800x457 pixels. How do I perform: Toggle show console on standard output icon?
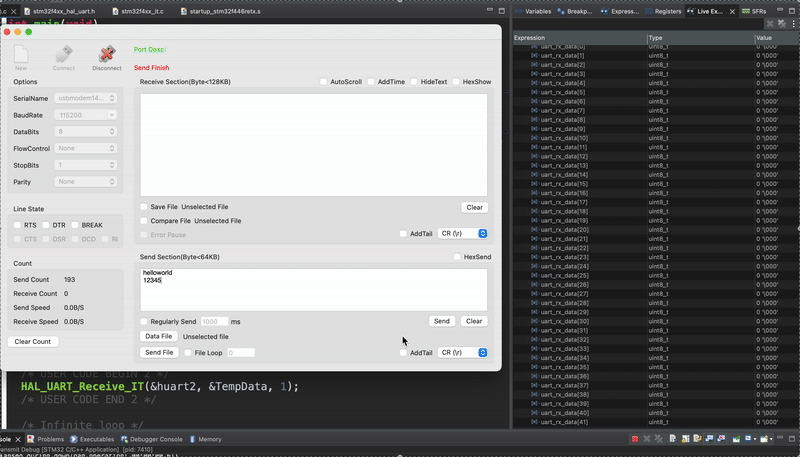(709, 439)
